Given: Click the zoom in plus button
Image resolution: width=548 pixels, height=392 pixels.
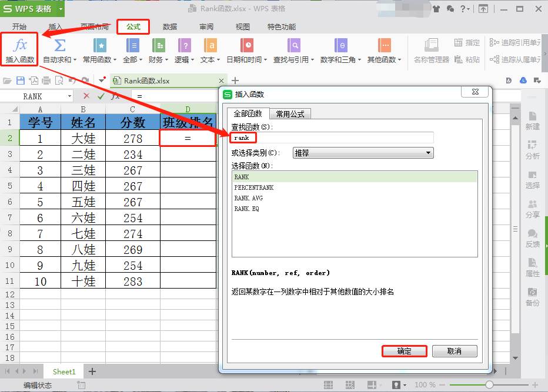Looking at the screenshot, I should coord(534,385).
